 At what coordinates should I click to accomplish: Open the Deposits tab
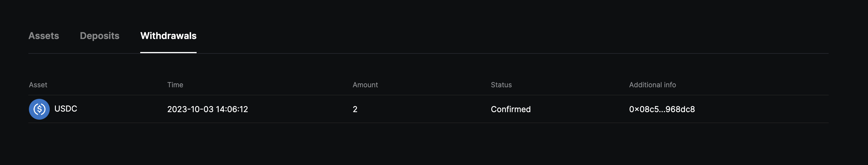pyautogui.click(x=99, y=36)
